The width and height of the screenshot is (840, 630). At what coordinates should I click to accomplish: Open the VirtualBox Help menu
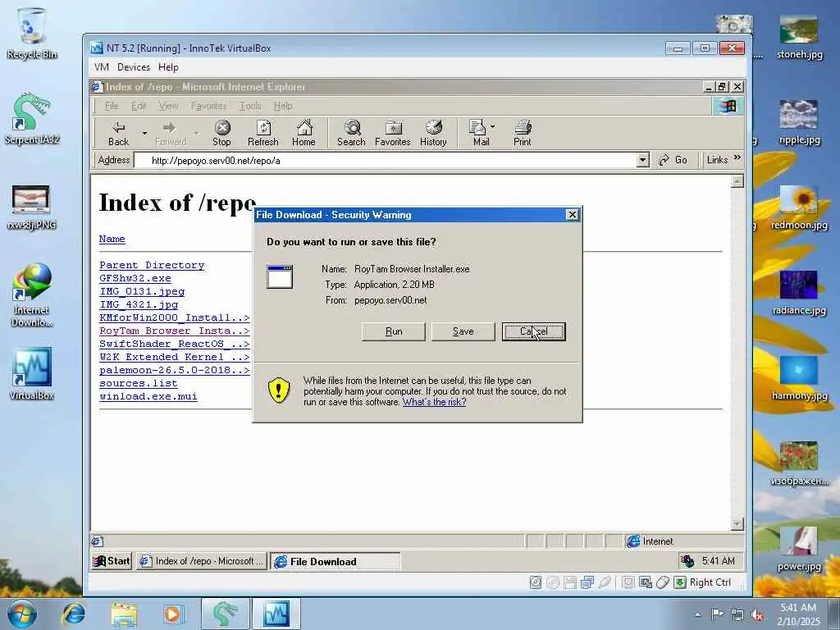(x=168, y=67)
